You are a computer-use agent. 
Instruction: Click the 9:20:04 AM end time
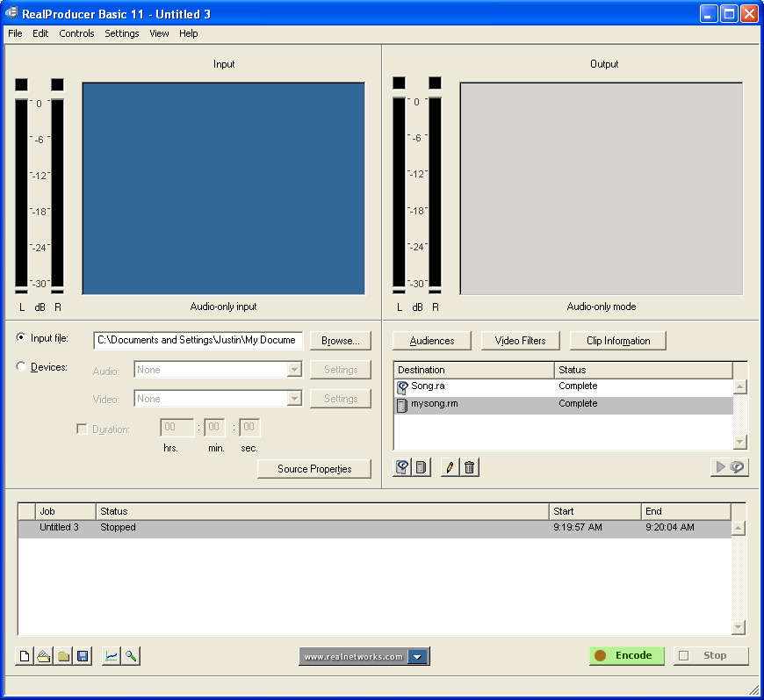coord(670,528)
